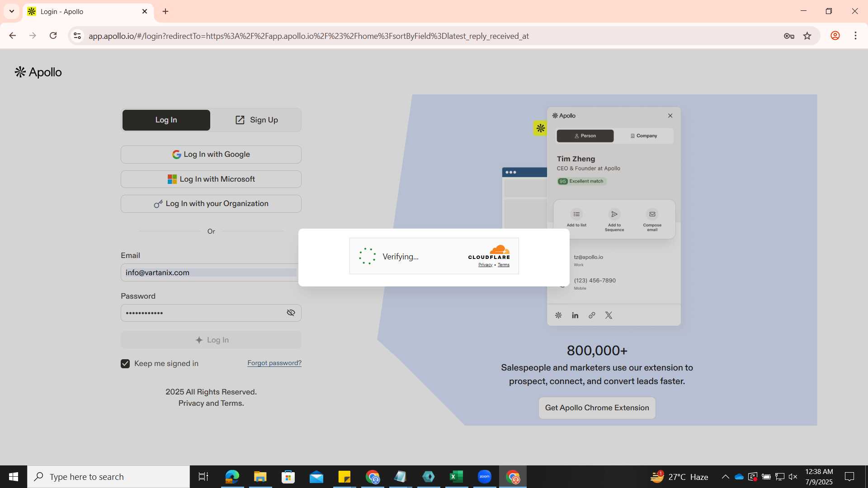Click the address bar URL

click(308, 36)
